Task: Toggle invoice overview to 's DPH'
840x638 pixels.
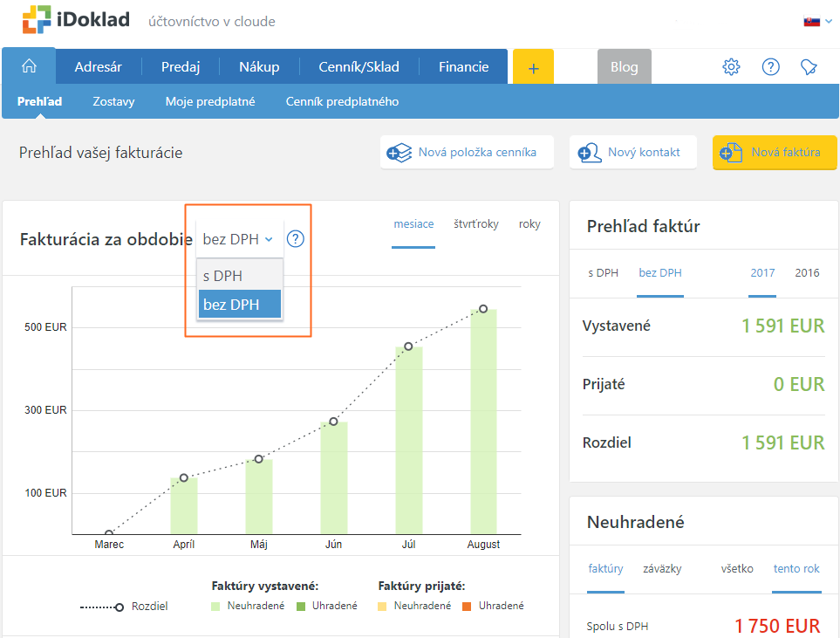Action: (x=603, y=273)
